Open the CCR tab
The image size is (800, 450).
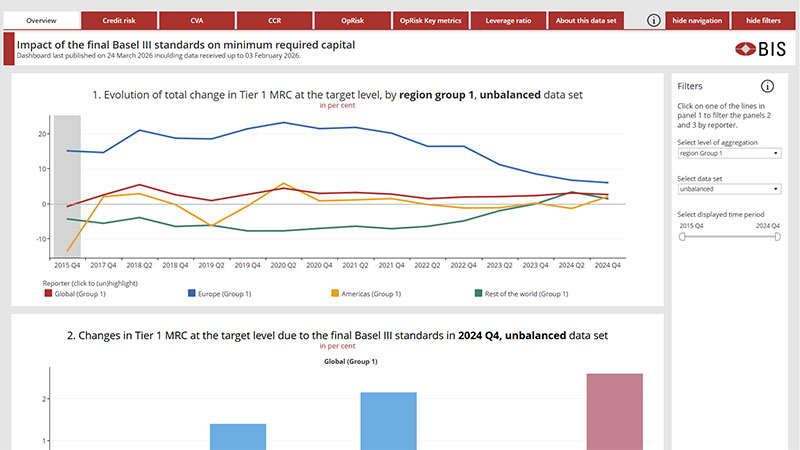(274, 20)
